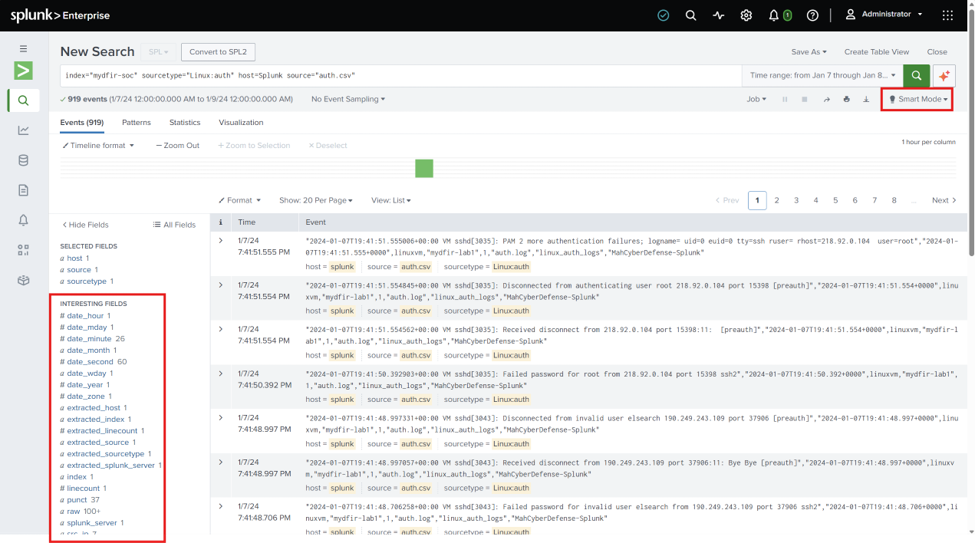Share the search job arrow icon
975x543 pixels.
[826, 99]
